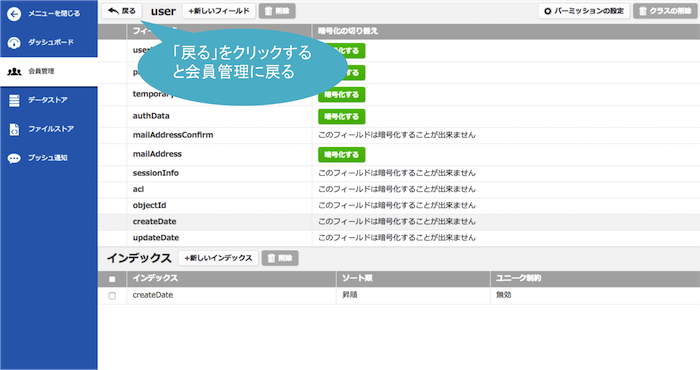Select the objectId field name
Image resolution: width=700 pixels, height=370 pixels.
[149, 205]
